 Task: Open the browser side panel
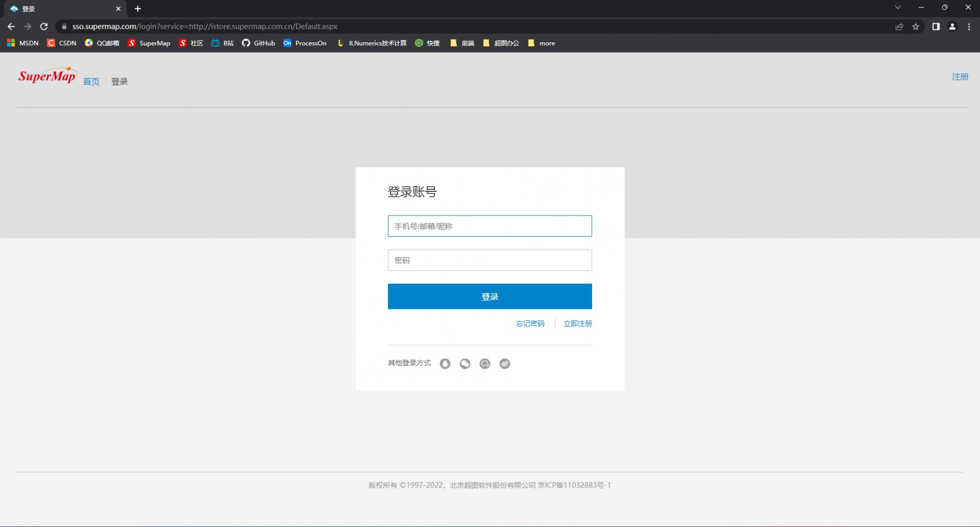tap(936, 26)
